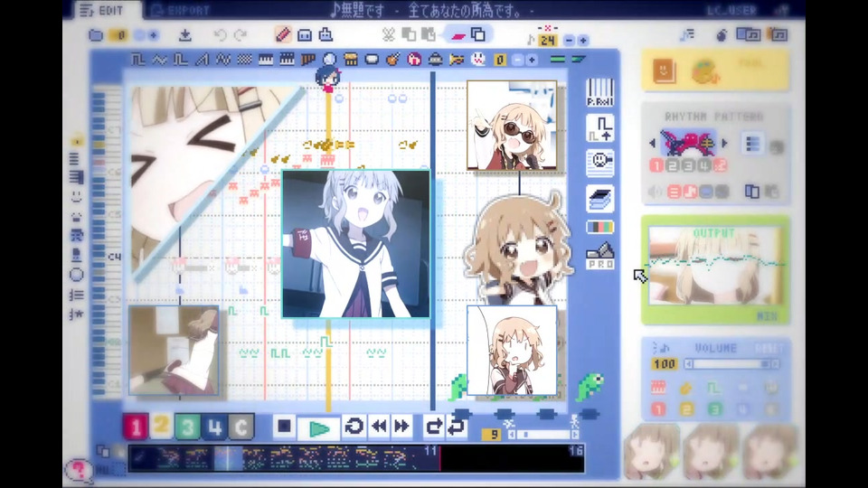Click the playhead character marker
This screenshot has width=868, height=488.
pyautogui.click(x=328, y=78)
